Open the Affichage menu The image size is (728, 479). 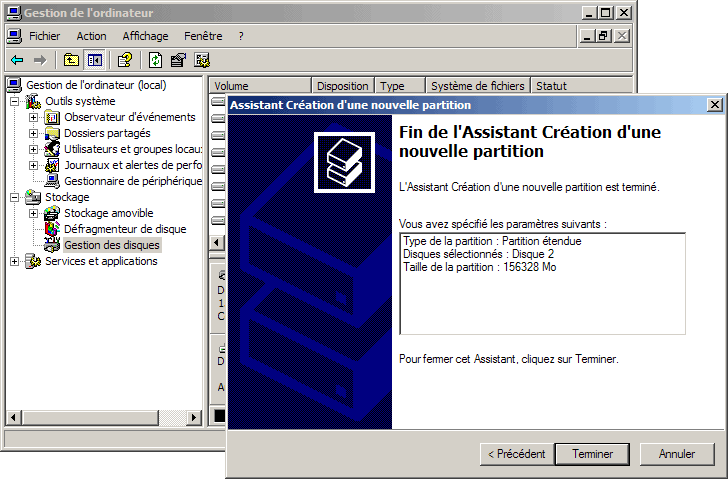145,36
